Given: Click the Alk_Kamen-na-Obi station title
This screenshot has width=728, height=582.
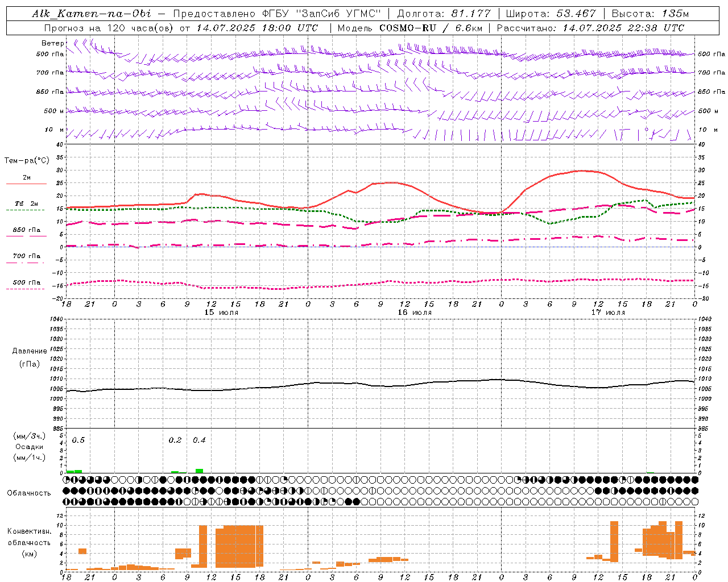Looking at the screenshot, I should 92,14.
